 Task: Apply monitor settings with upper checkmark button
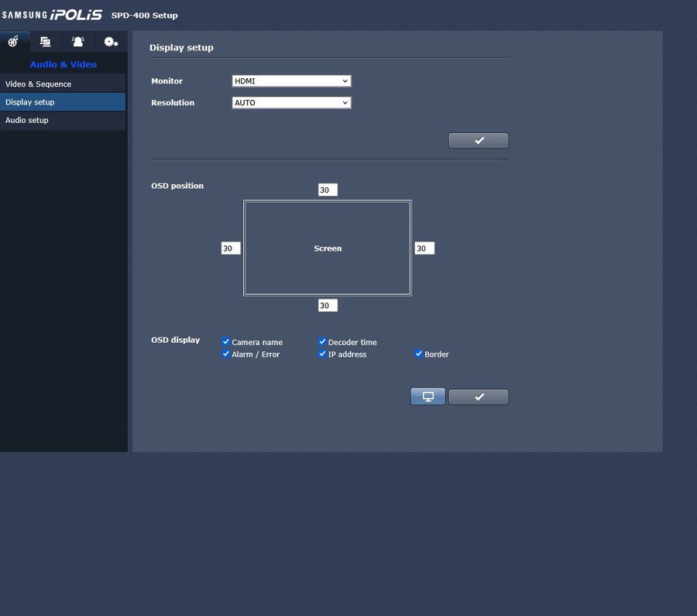(478, 140)
